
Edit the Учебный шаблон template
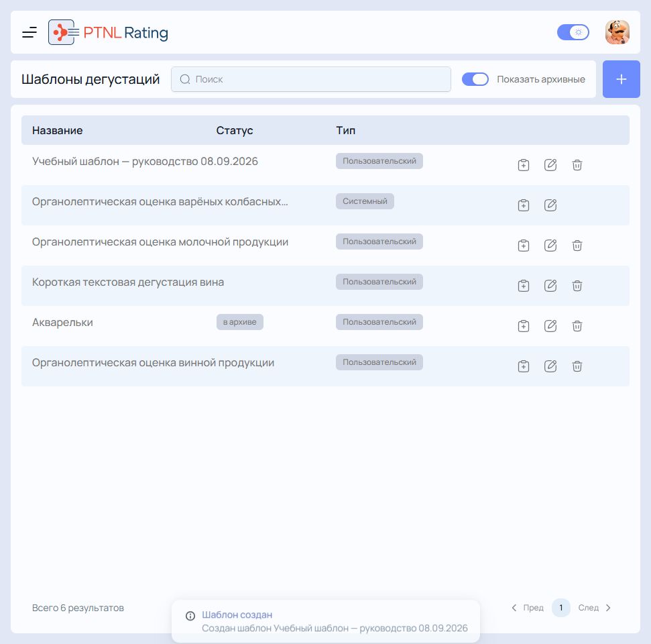[x=550, y=165]
